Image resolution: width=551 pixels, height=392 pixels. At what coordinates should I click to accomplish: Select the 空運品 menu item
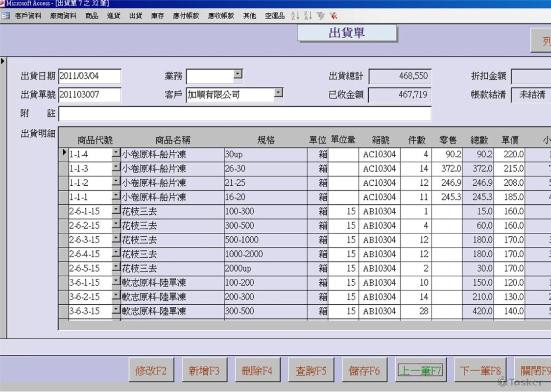(x=274, y=16)
